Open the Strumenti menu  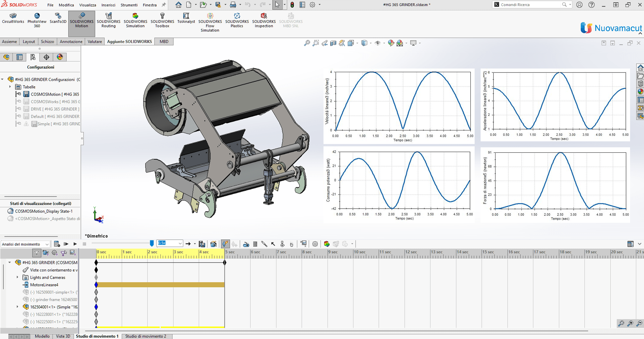click(x=129, y=5)
